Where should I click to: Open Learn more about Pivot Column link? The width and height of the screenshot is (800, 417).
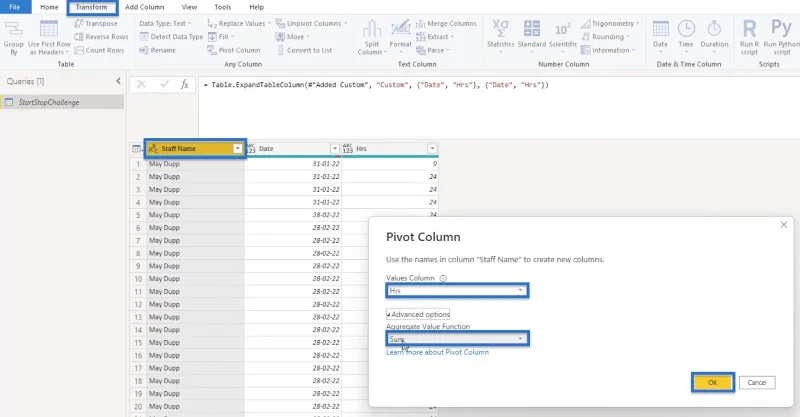click(437, 352)
